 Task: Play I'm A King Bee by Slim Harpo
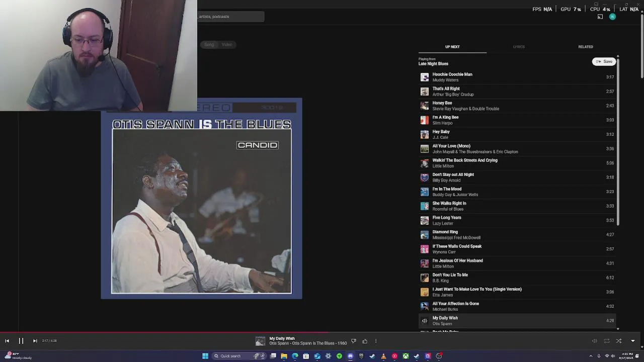517,120
